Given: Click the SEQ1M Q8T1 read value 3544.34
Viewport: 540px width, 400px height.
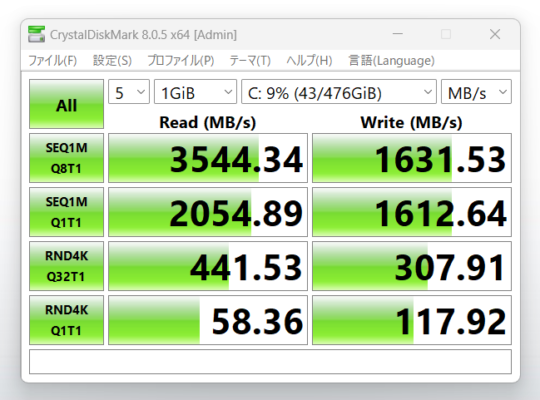Looking at the screenshot, I should 208,158.
